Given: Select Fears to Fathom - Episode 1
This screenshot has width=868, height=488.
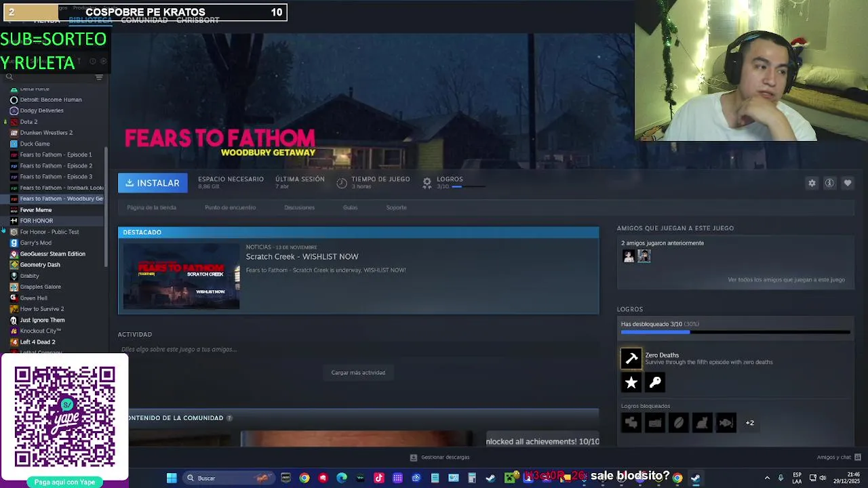Looking at the screenshot, I should pyautogui.click(x=56, y=155).
